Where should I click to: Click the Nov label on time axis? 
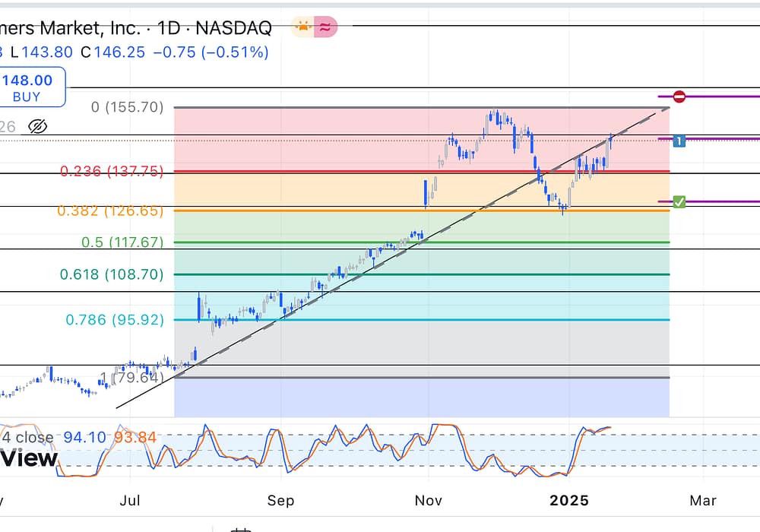point(428,501)
